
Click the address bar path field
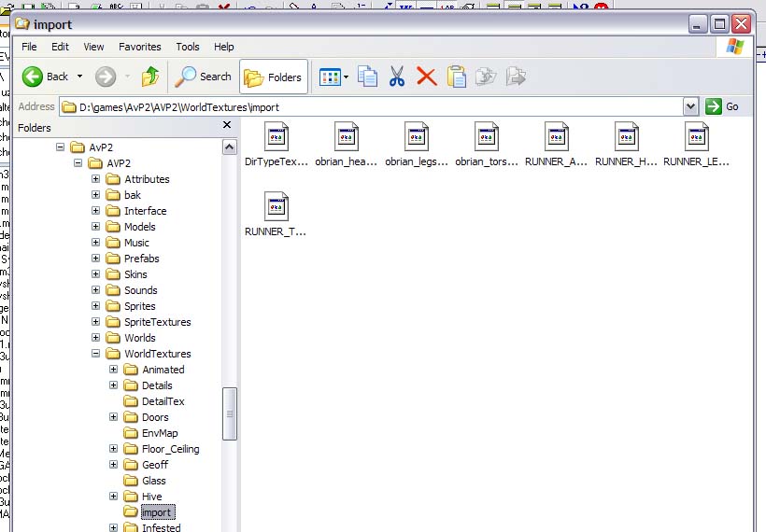[x=371, y=107]
